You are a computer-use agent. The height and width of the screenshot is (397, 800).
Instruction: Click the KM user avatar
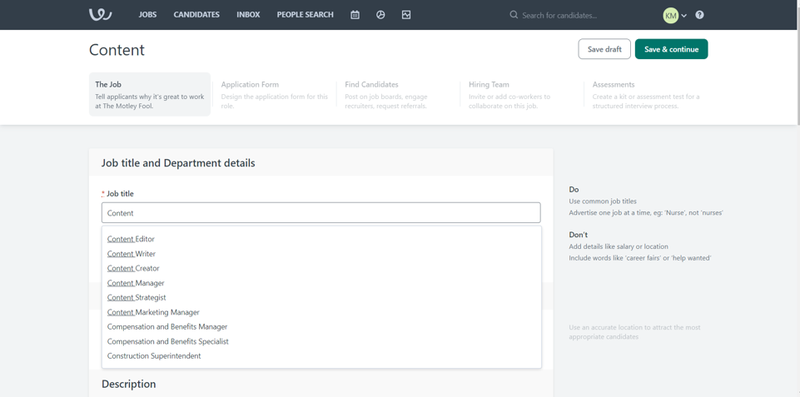click(x=670, y=15)
